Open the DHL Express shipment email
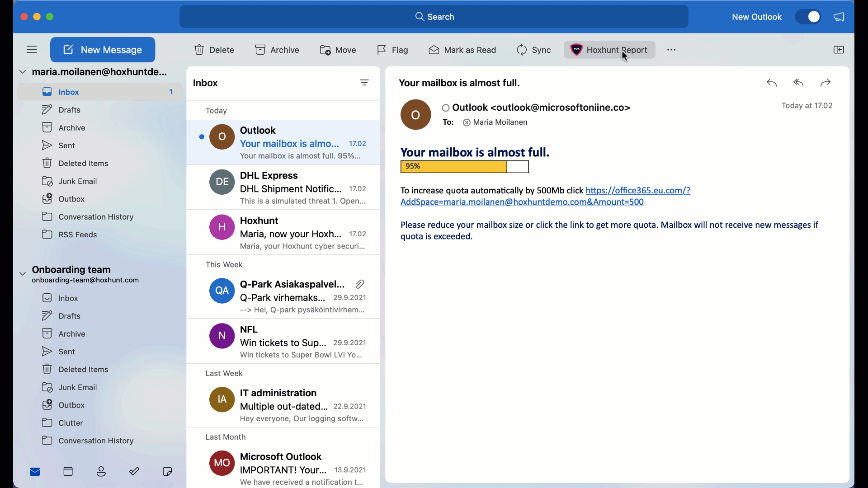 283,188
